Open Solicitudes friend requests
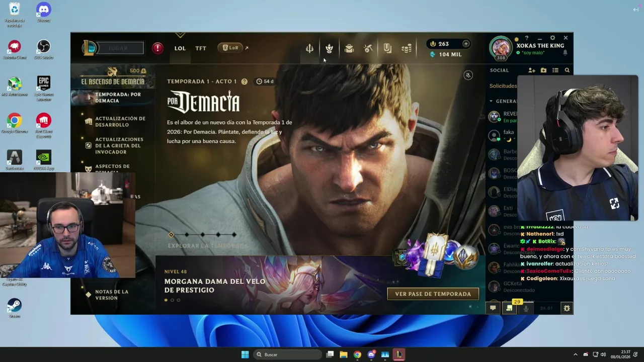The height and width of the screenshot is (362, 644). pos(503,86)
